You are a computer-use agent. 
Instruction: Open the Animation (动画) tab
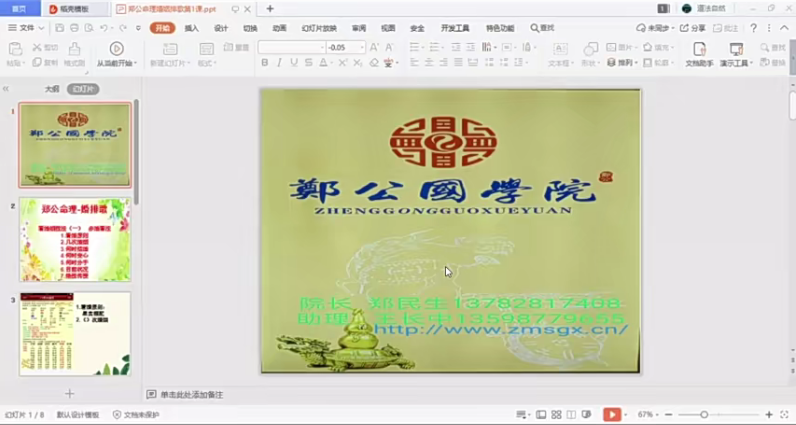click(279, 28)
